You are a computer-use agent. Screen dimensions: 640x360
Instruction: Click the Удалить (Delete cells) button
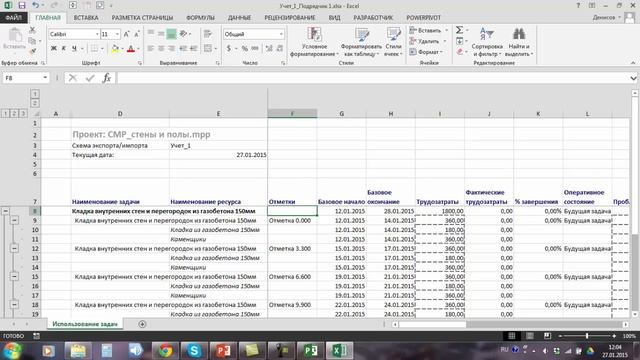click(427, 41)
